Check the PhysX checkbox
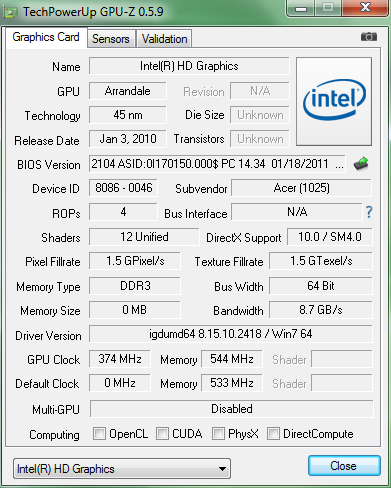The image size is (391, 488). [218, 434]
